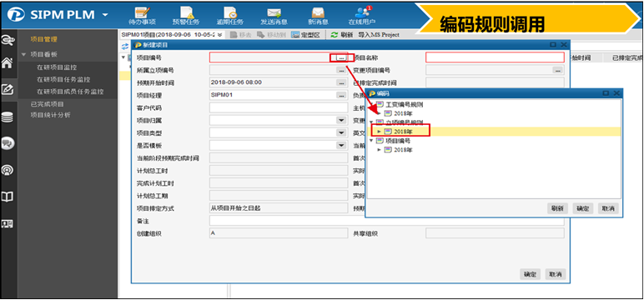The height and width of the screenshot is (300, 644).
Task: Click the ... button for 预期开始时间
Action: pyautogui.click(x=341, y=82)
